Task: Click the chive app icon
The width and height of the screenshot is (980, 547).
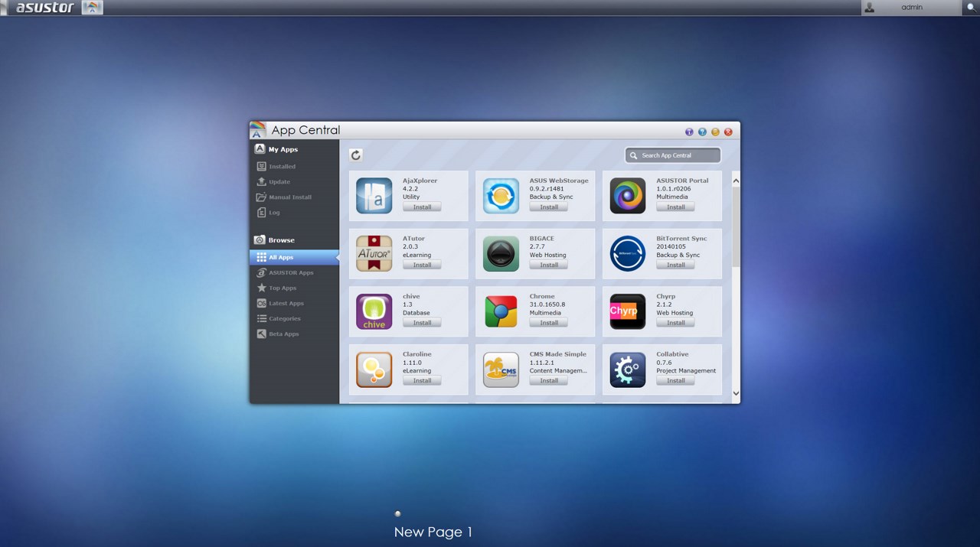Action: [374, 311]
